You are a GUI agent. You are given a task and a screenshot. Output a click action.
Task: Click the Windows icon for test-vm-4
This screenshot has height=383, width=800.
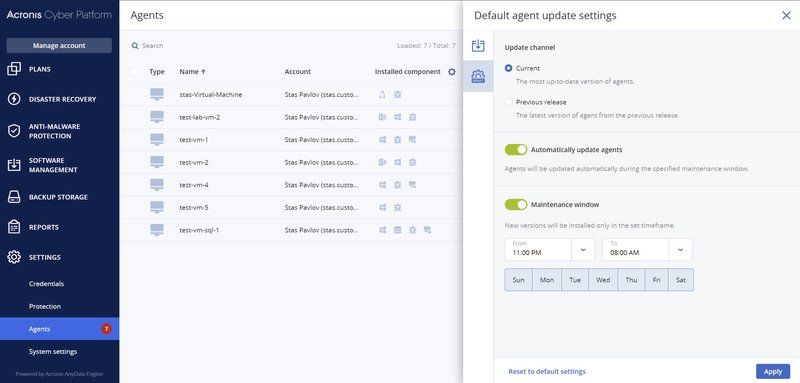[383, 185]
